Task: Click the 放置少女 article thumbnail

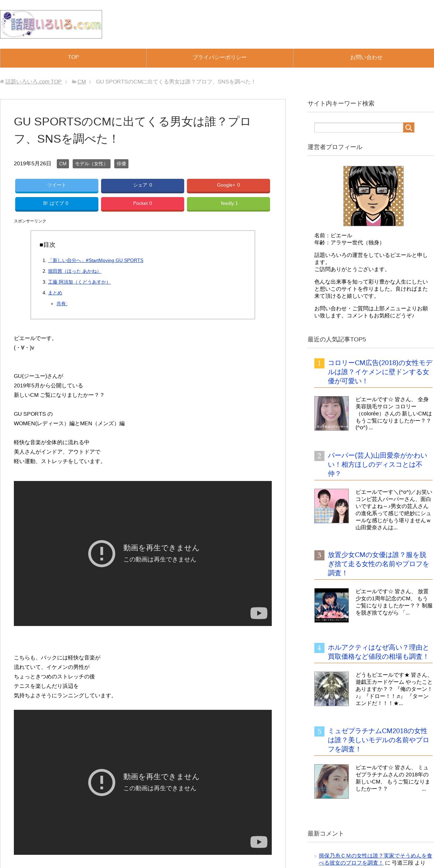Action: (332, 605)
